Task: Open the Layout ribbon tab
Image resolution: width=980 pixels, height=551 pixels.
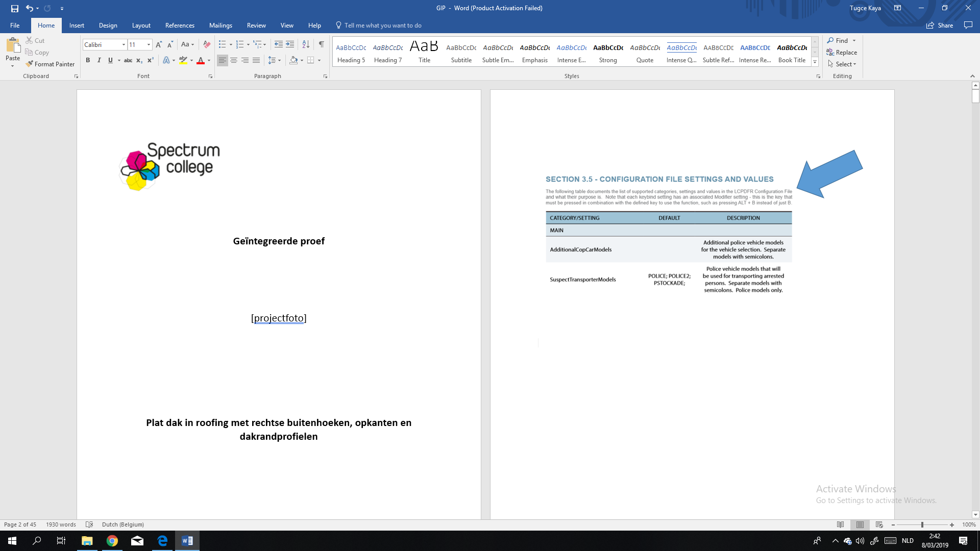Action: [141, 26]
